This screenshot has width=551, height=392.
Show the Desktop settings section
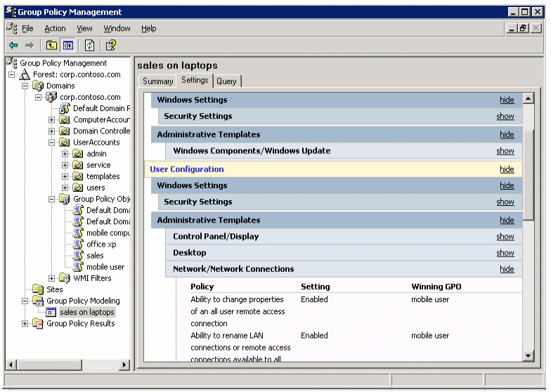[505, 253]
